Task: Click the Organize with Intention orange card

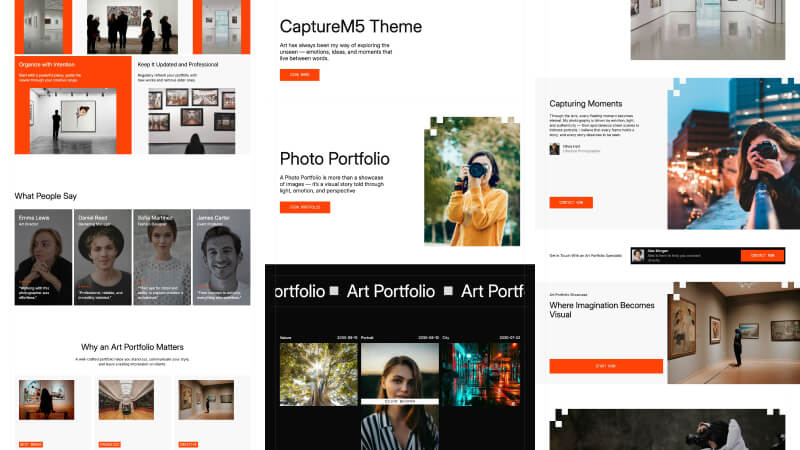Action: click(73, 105)
